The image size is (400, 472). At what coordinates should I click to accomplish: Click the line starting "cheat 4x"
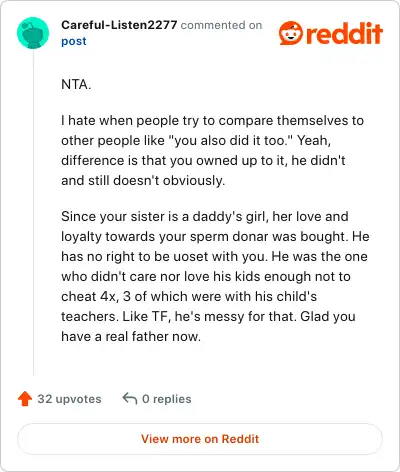[x=189, y=296]
